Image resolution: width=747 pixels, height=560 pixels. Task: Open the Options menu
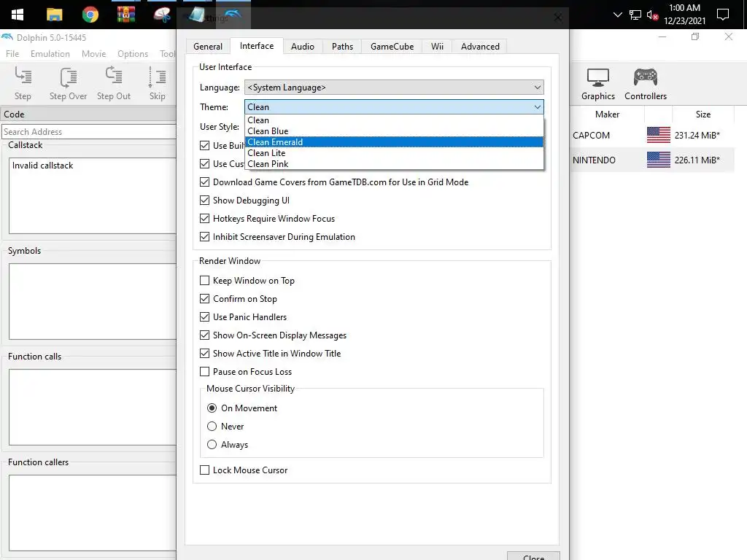133,54
